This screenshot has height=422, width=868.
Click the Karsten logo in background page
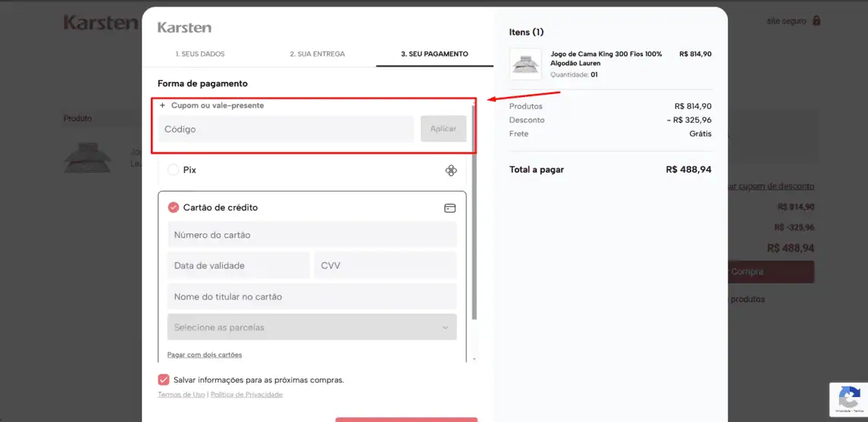pyautogui.click(x=101, y=23)
